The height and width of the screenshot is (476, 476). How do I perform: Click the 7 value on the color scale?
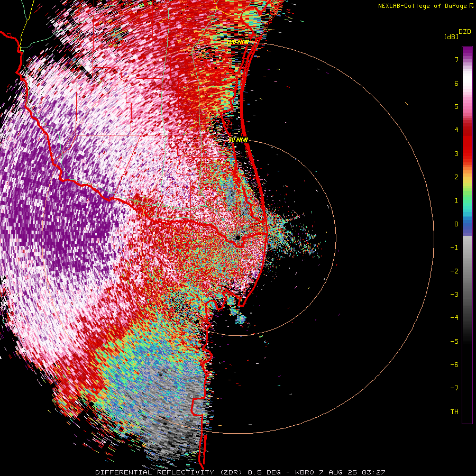[x=456, y=60]
